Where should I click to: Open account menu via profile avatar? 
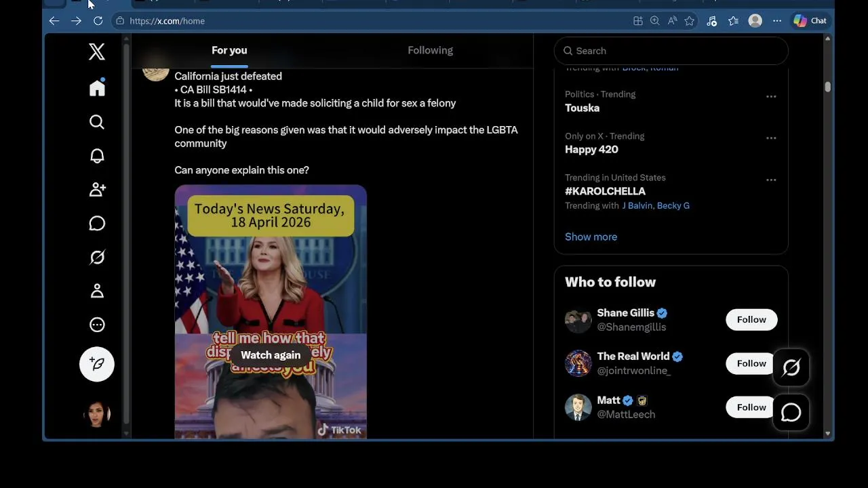[97, 414]
